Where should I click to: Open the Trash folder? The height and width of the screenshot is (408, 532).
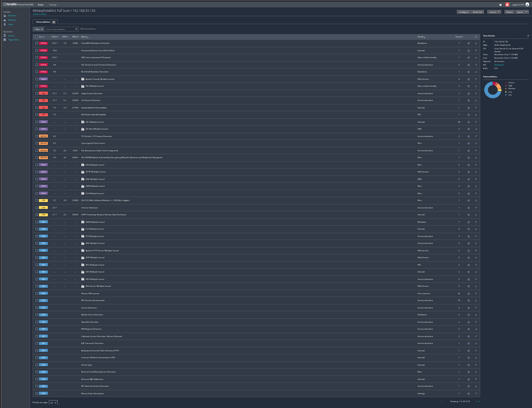9,24
